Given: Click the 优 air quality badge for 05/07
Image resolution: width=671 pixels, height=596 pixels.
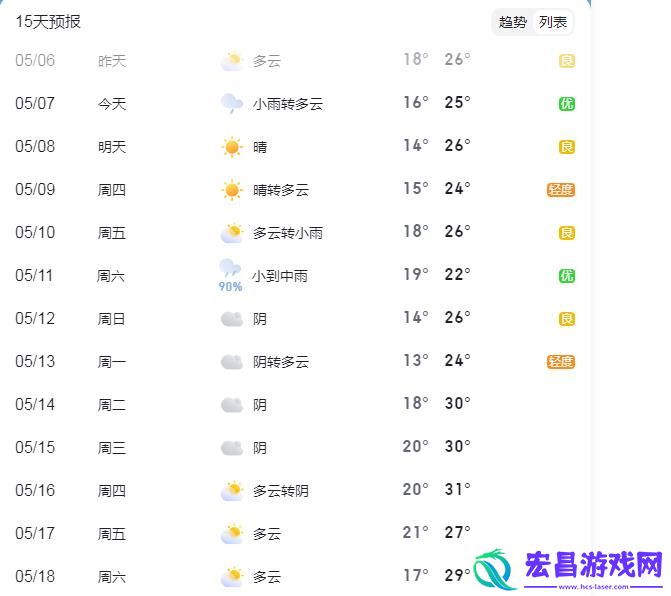Looking at the screenshot, I should point(567,104).
